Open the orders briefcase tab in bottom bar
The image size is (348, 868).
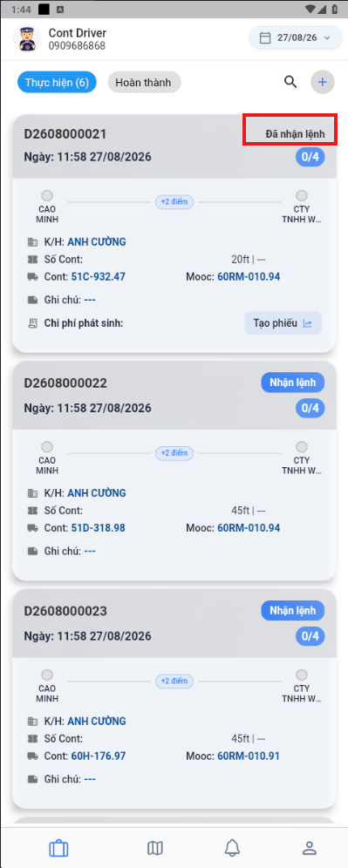click(x=58, y=847)
